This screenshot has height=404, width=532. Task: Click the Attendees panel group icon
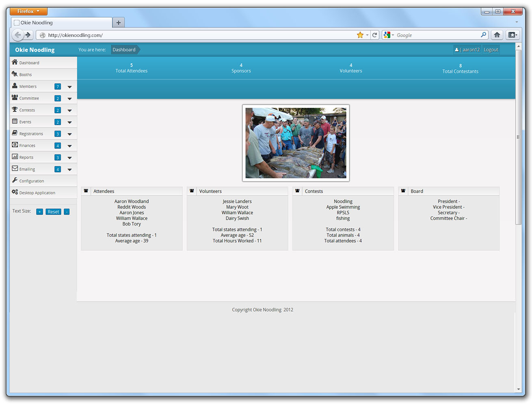pyautogui.click(x=86, y=191)
